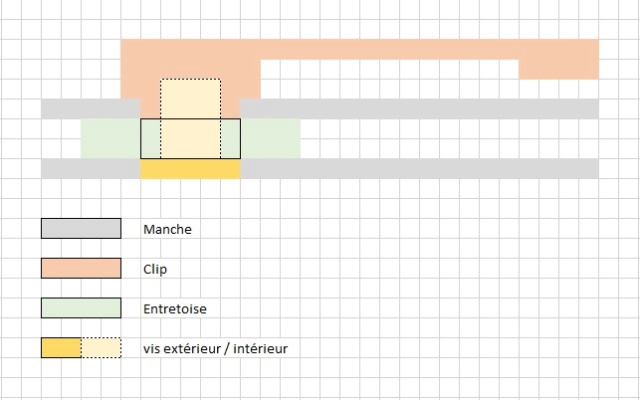The height and width of the screenshot is (400, 640).
Task: Select the Entretoise label cell
Action: (175, 309)
